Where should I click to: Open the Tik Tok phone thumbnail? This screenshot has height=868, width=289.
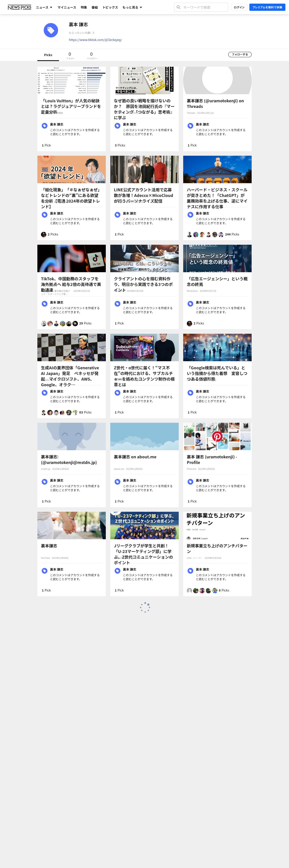[x=71, y=258]
